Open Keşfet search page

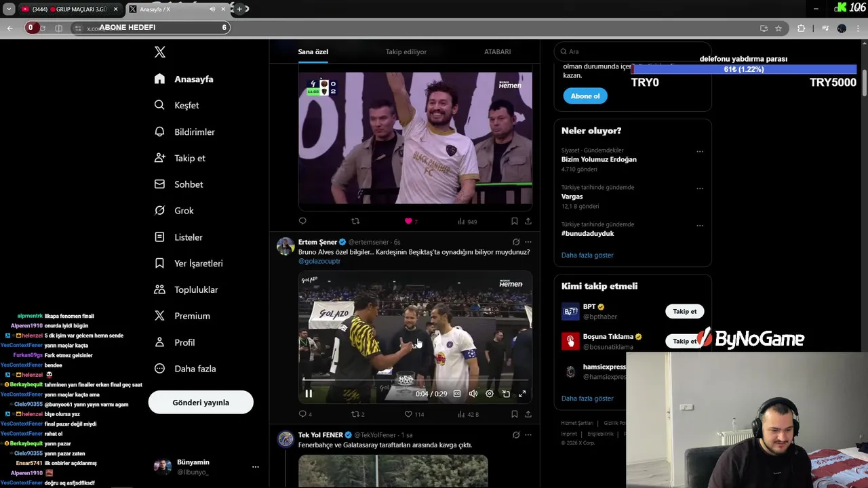(x=176, y=106)
